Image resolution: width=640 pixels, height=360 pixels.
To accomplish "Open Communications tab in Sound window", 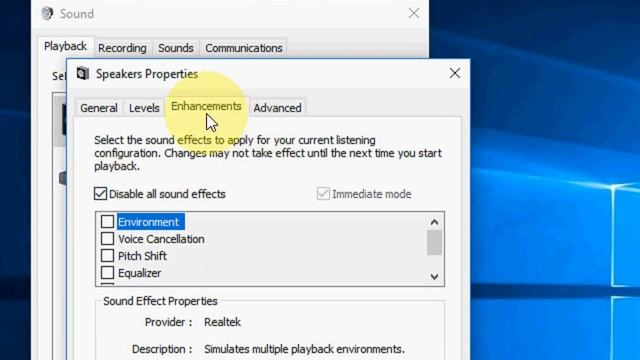I will [x=244, y=48].
